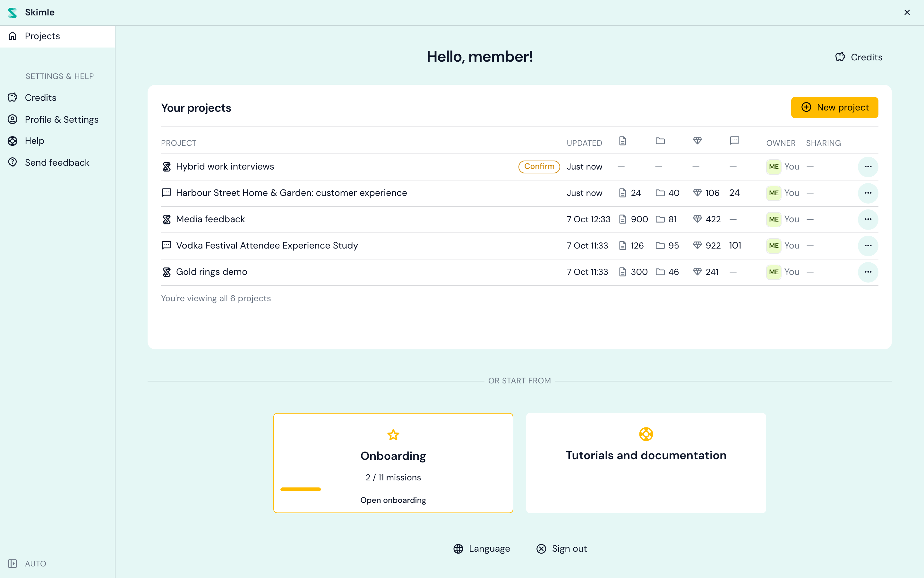Click Sign out at the bottom
The width and height of the screenshot is (924, 578).
click(562, 548)
